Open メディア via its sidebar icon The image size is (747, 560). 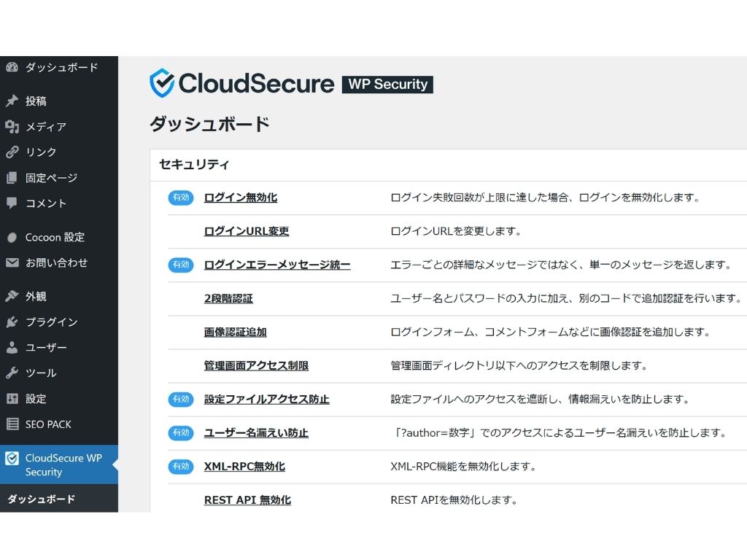12,126
